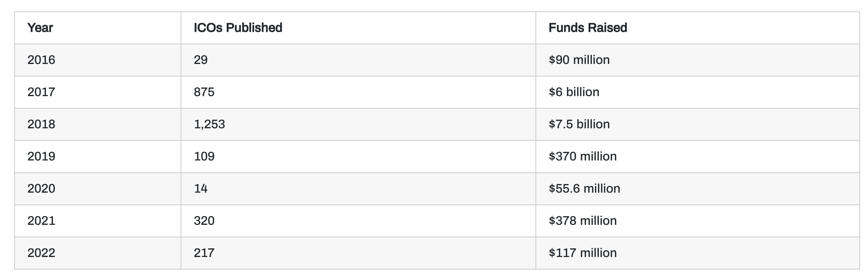The image size is (868, 277).
Task: Click the $6 billion cell
Action: coord(574,92)
